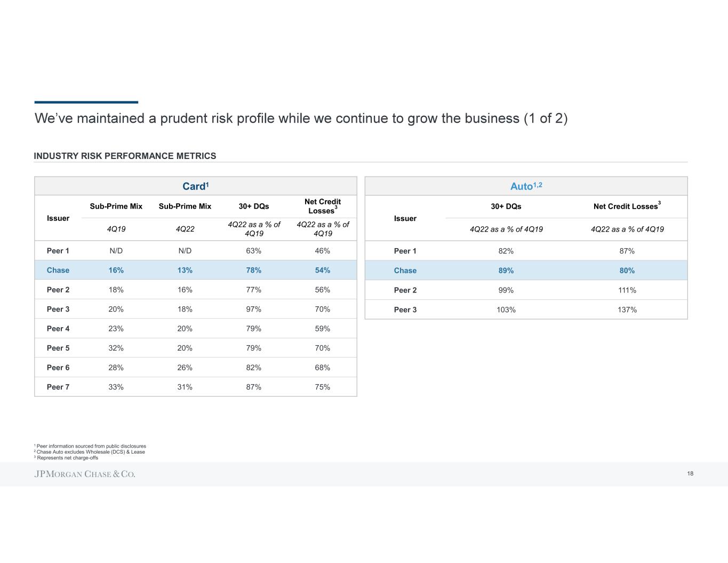This screenshot has height=563, width=728.
Task: Click the 97% value in Card Peer 3 row
Action: coord(254,309)
